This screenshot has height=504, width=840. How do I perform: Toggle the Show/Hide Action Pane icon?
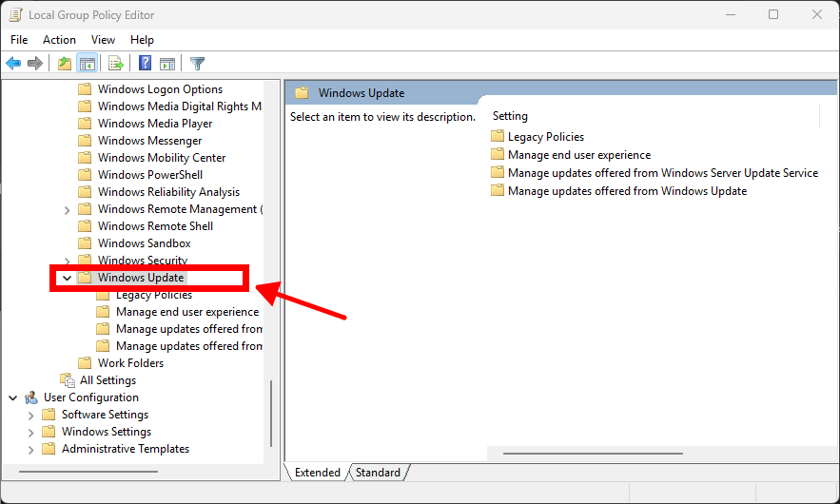(x=167, y=64)
